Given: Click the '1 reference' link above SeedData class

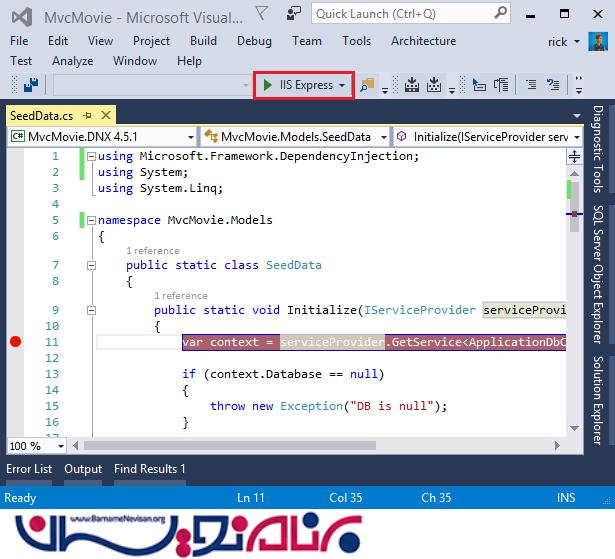Looking at the screenshot, I should coord(153,251).
